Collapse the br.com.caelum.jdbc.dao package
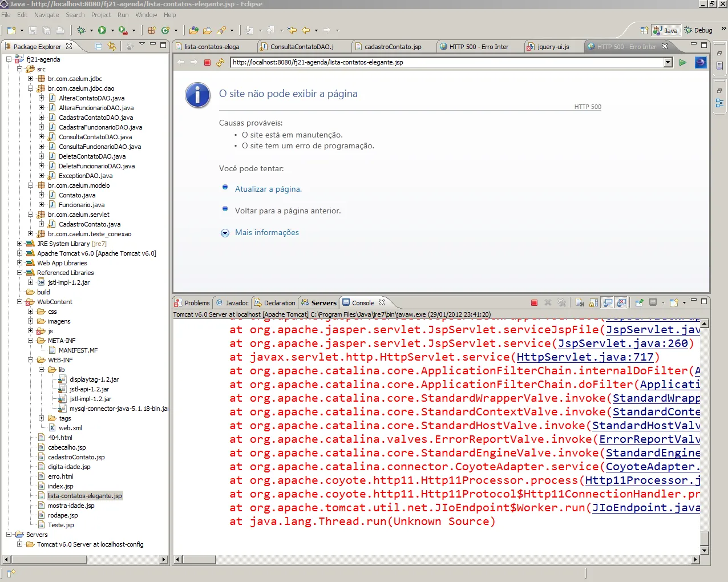Viewport: 728px width, 582px height. (31, 88)
